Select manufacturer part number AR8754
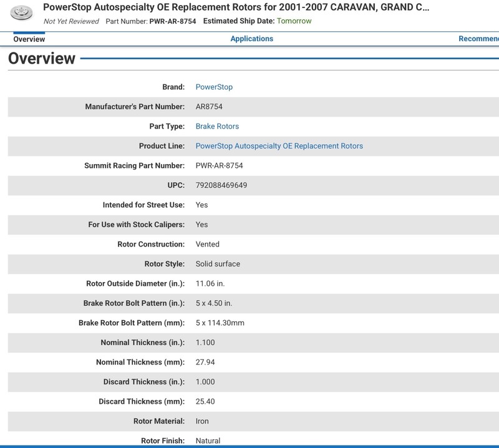This screenshot has height=448, width=499. [x=209, y=106]
